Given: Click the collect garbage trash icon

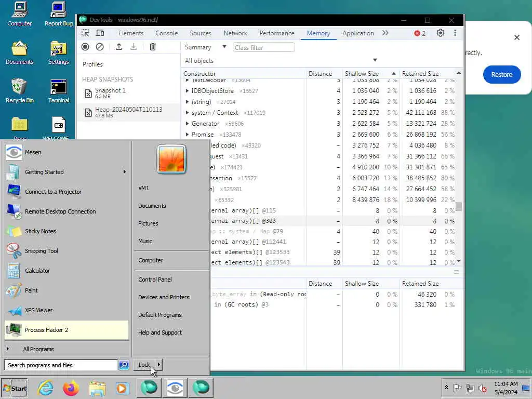Looking at the screenshot, I should tap(153, 47).
